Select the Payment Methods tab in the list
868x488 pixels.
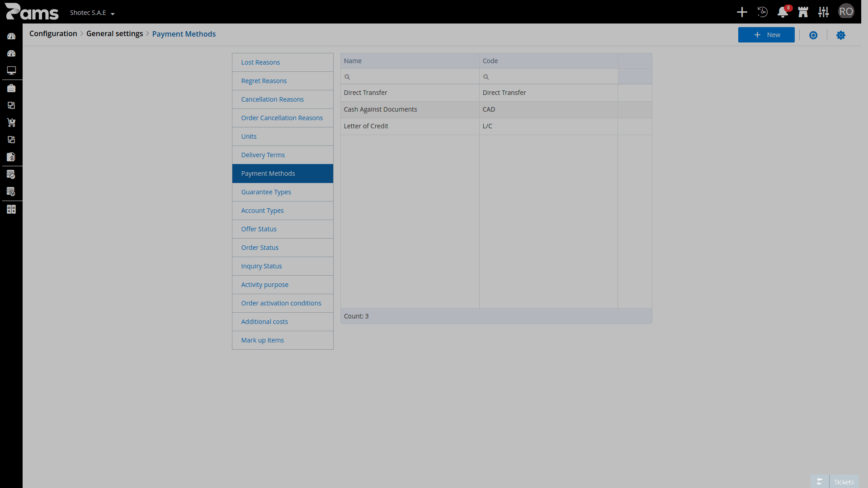[x=283, y=174]
